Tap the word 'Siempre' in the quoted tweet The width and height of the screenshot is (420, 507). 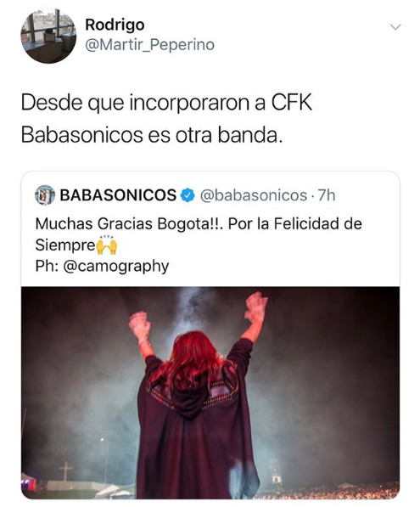click(x=65, y=245)
